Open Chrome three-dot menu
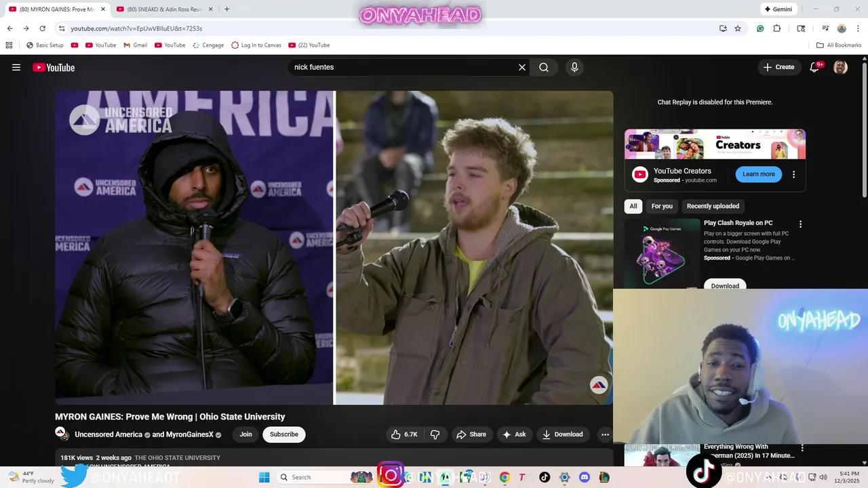Image resolution: width=868 pixels, height=488 pixels. click(x=857, y=28)
